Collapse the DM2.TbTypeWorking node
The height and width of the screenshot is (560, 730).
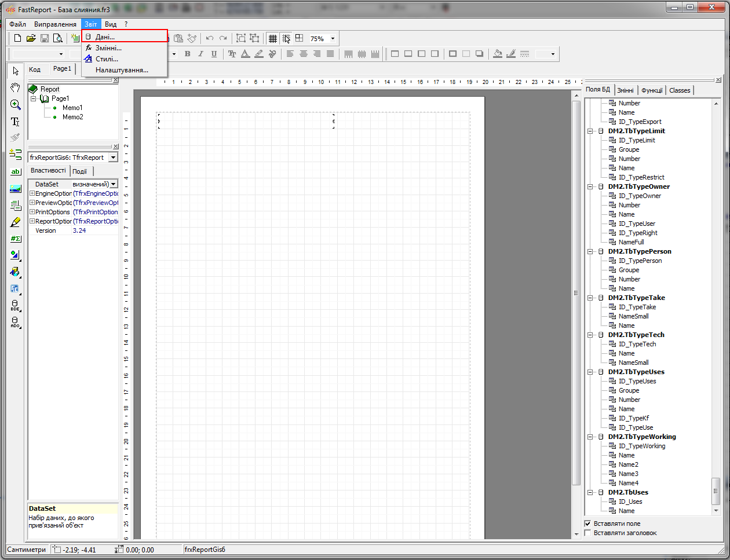590,437
